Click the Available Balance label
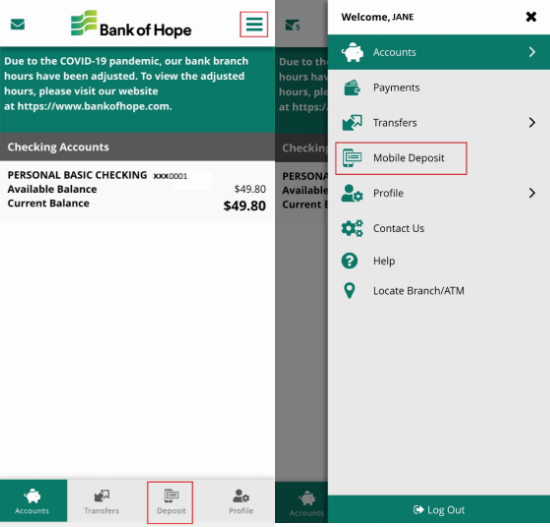 (52, 189)
